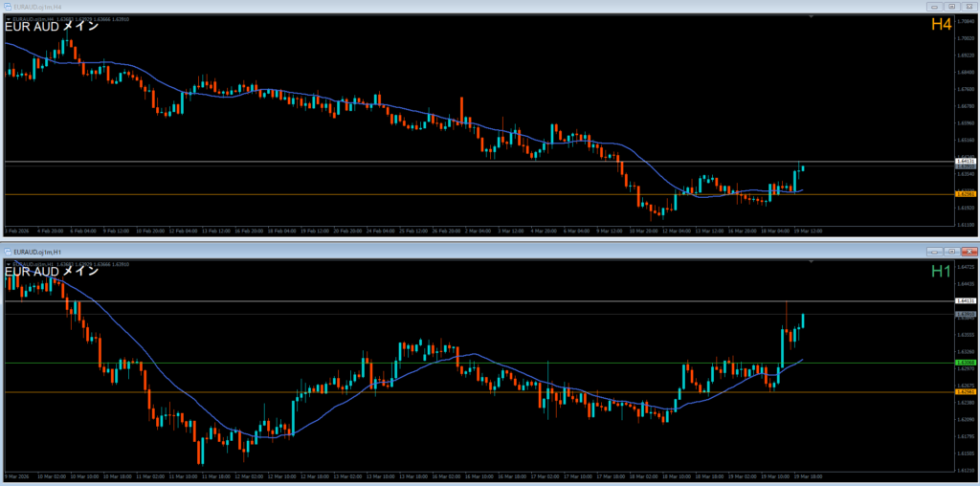Click the EUR AUD メイン label in the H4 chart

coord(51,27)
